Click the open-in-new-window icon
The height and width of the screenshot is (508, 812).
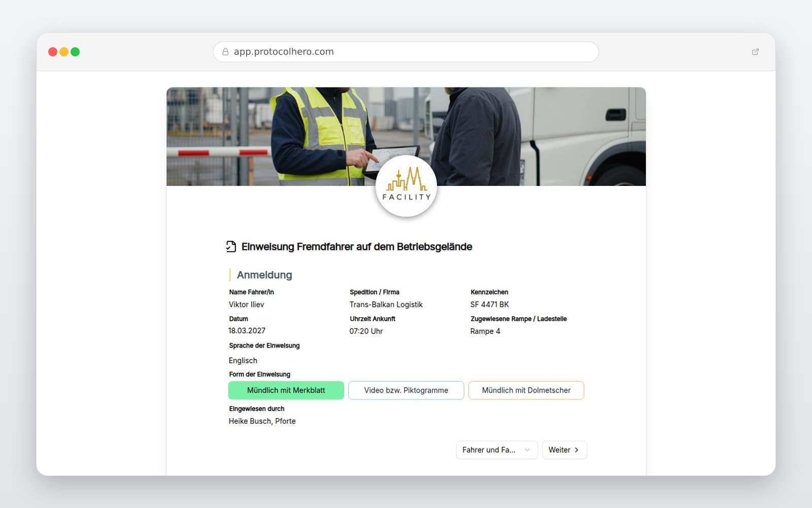[x=755, y=52]
